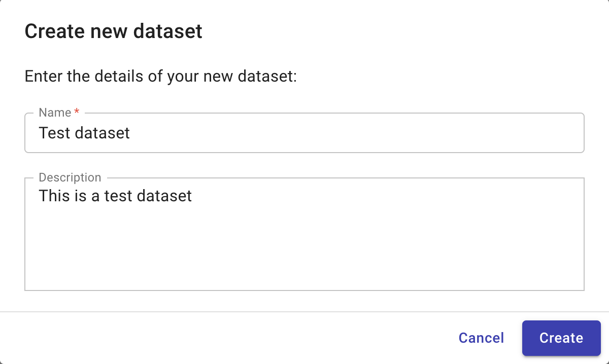Click the red required asterisk next to Name
Screen dimensions: 609x364
(77, 112)
